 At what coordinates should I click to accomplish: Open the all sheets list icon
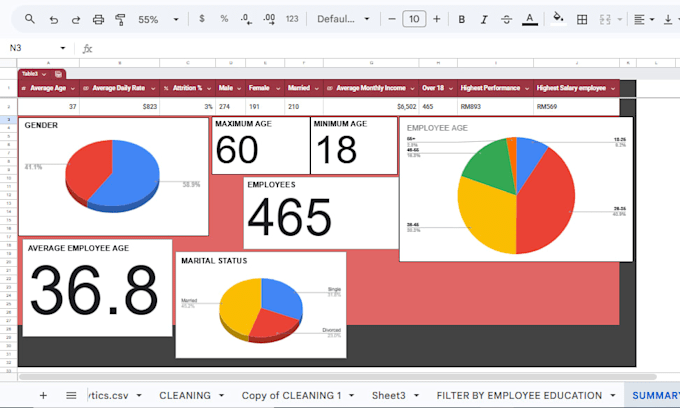pyautogui.click(x=71, y=395)
